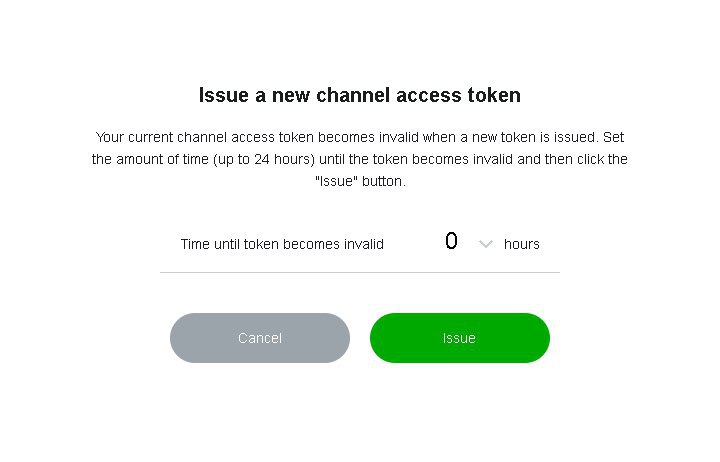Click the down arrow beside the 0

point(486,244)
